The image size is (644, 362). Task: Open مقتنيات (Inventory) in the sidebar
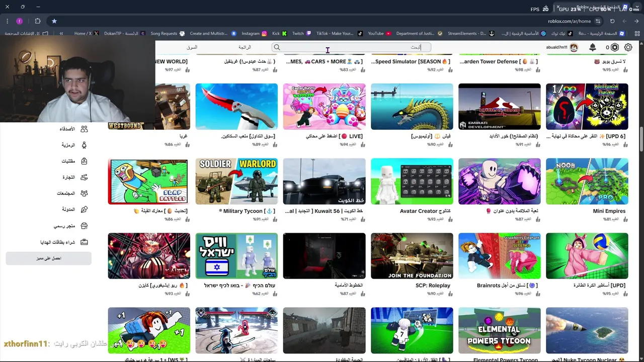coord(74,161)
